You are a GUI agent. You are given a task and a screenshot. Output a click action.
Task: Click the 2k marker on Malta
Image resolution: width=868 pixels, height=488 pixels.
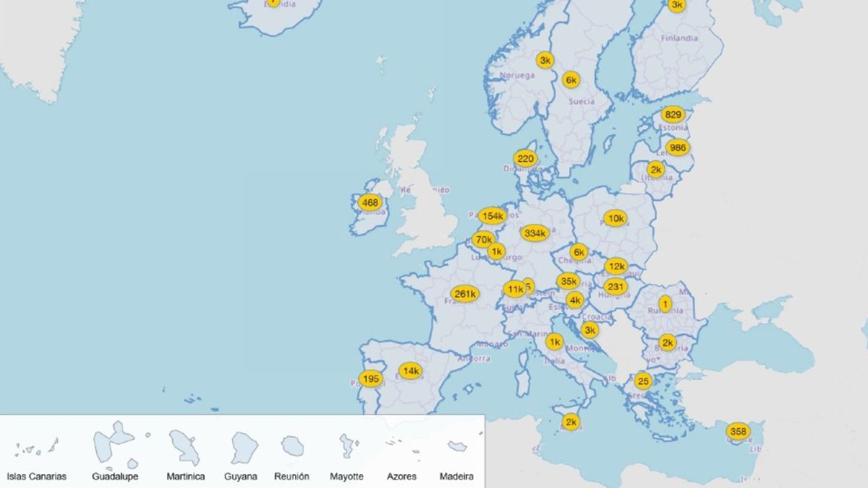click(571, 422)
